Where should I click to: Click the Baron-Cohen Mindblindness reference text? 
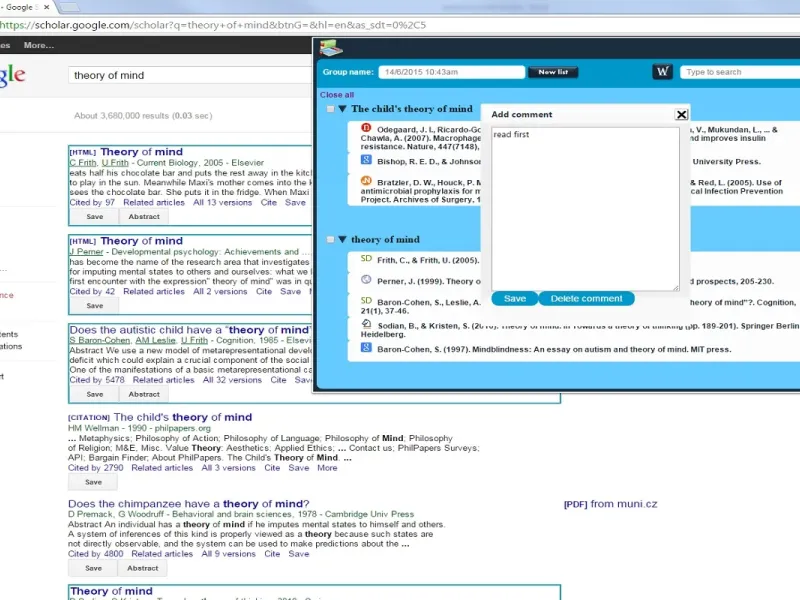[554, 349]
